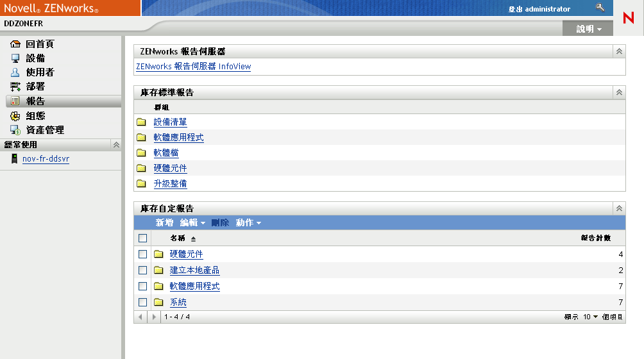Image resolution: width=644 pixels, height=359 pixels.
Task: Open the 系統 custom report link
Action: (178, 303)
